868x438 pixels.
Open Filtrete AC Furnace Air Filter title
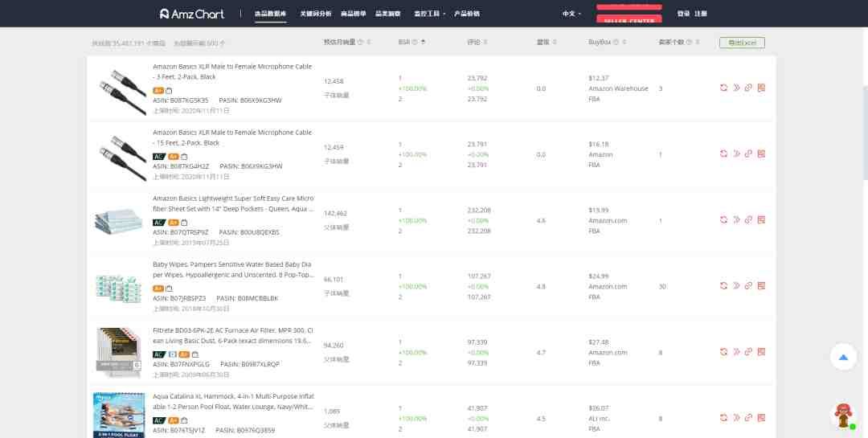[x=233, y=336]
